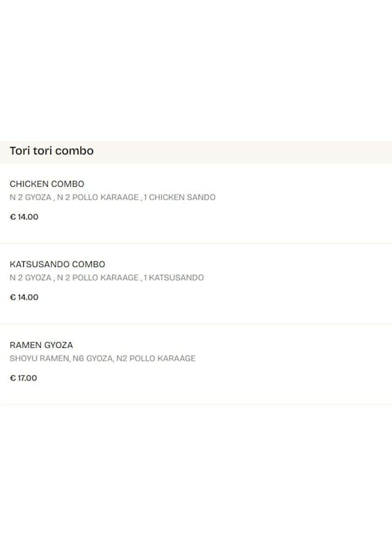Select N 2 POLLO KARAAGE in Katsusando Combo

click(x=98, y=277)
